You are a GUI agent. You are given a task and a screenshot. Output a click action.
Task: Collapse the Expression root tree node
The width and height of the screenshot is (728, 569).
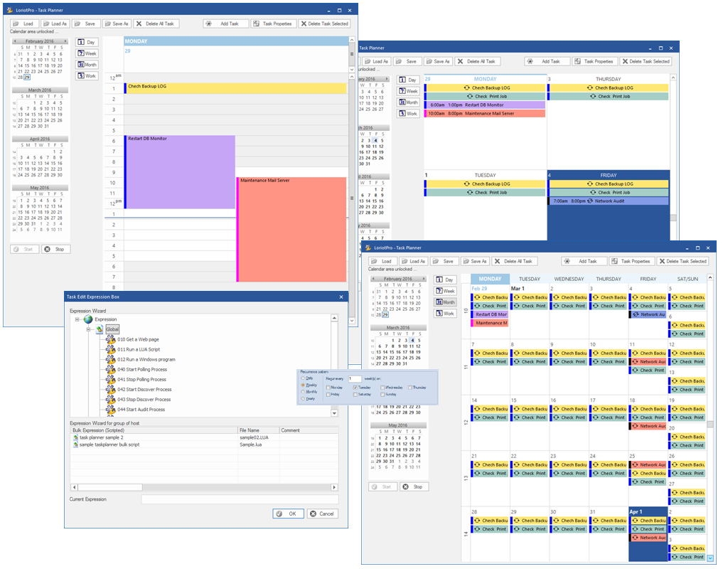click(77, 320)
